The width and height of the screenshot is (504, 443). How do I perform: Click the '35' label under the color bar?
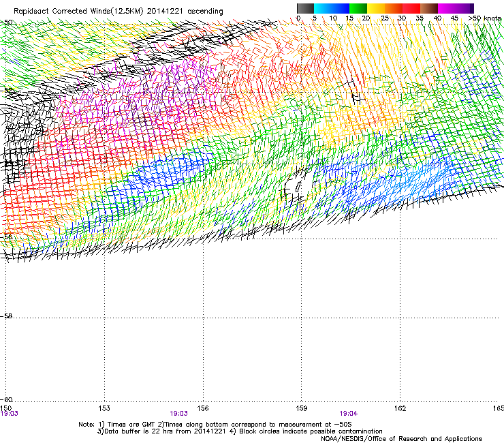pyautogui.click(x=420, y=18)
